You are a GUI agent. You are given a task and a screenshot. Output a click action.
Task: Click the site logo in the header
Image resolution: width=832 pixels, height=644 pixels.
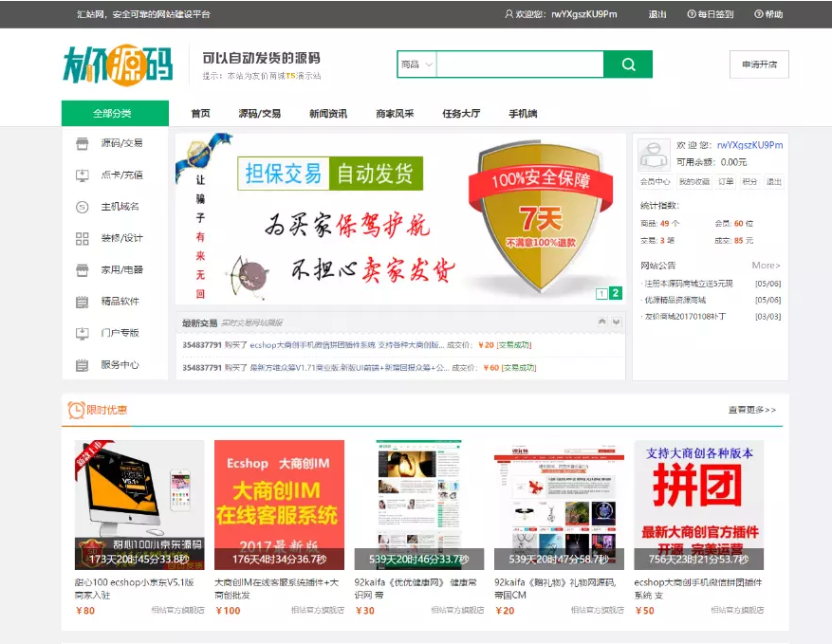(x=118, y=64)
